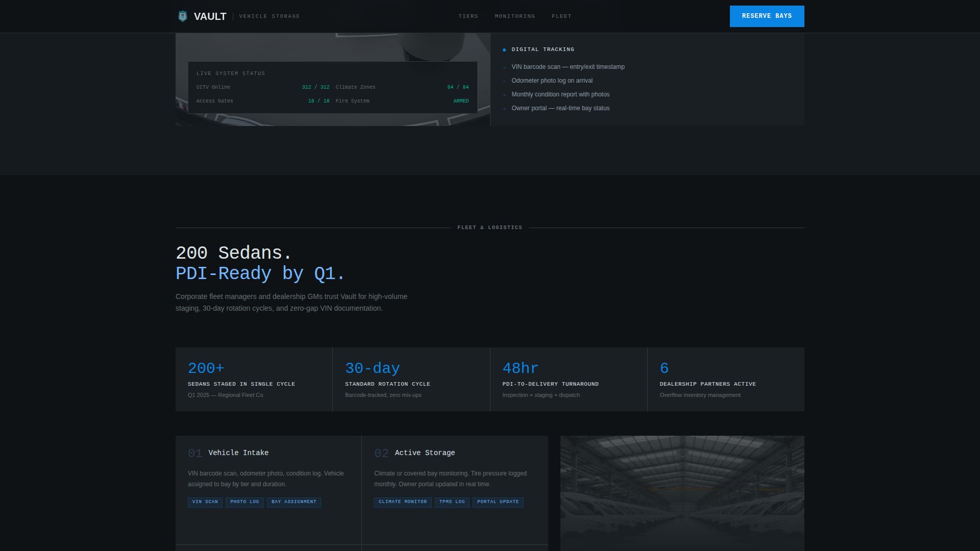The image size is (980, 551).
Task: Open the Fleet navigation link
Action: (561, 16)
